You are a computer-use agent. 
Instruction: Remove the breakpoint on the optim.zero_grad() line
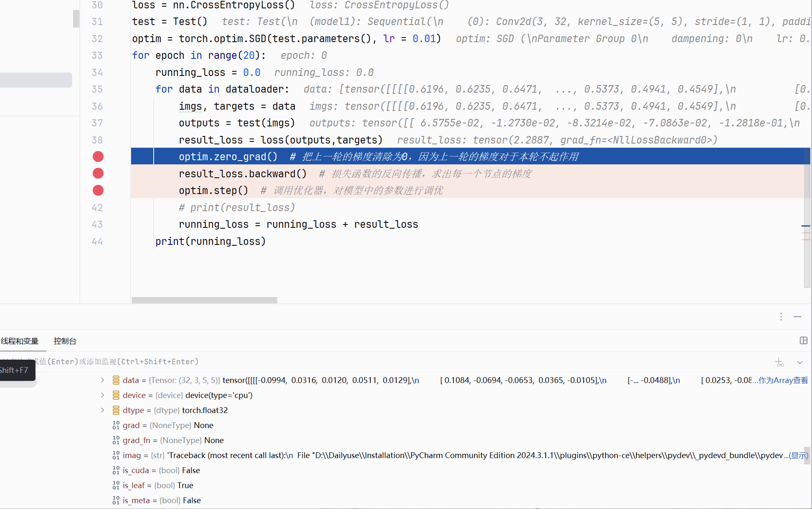[98, 156]
